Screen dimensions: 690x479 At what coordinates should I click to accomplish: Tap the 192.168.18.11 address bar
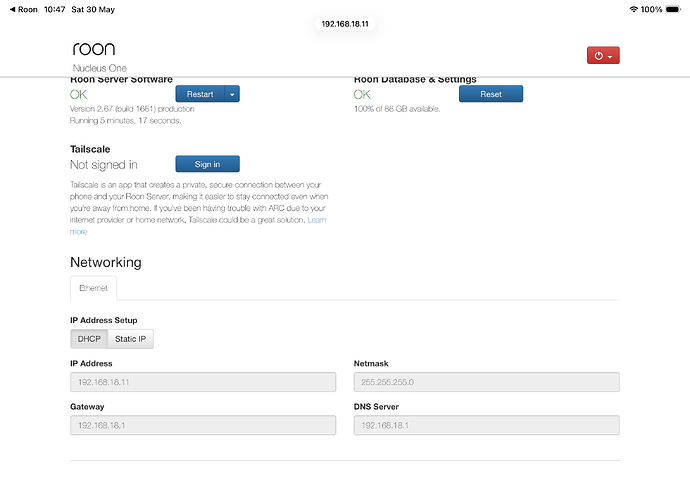(x=345, y=24)
